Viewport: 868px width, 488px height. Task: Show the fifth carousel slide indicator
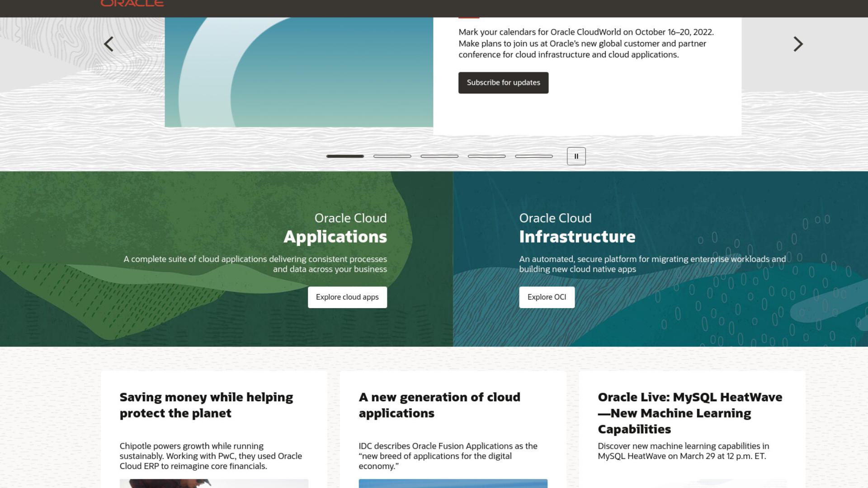[x=534, y=156]
